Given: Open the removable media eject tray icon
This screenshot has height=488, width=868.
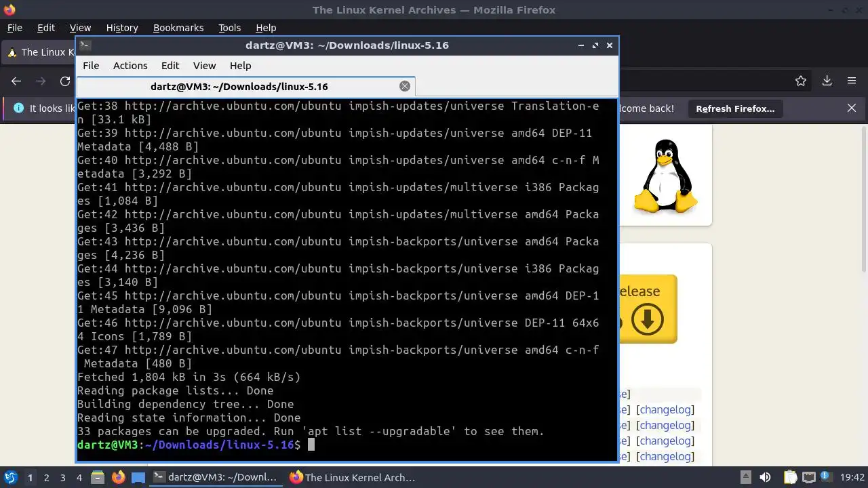Looking at the screenshot, I should tap(745, 477).
